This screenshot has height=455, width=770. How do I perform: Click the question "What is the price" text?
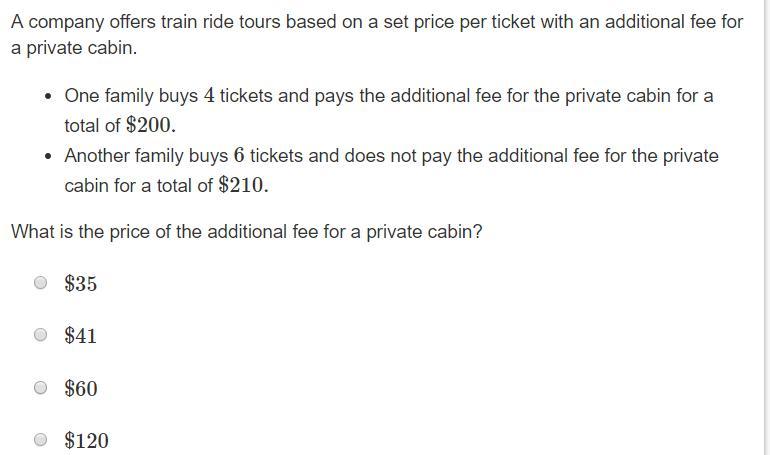(247, 232)
